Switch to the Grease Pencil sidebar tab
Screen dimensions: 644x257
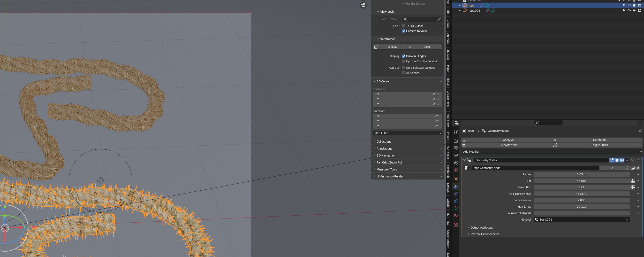point(448,99)
